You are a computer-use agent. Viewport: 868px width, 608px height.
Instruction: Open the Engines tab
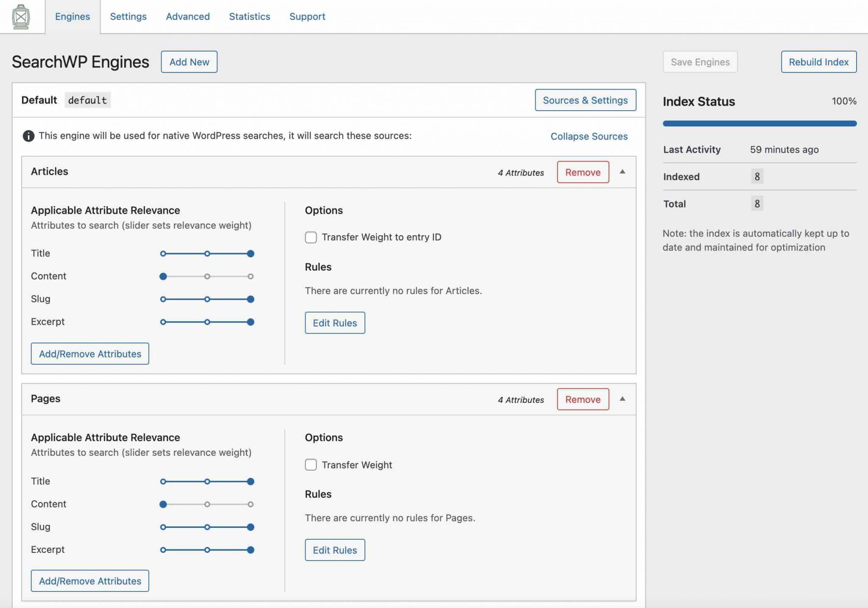click(72, 17)
